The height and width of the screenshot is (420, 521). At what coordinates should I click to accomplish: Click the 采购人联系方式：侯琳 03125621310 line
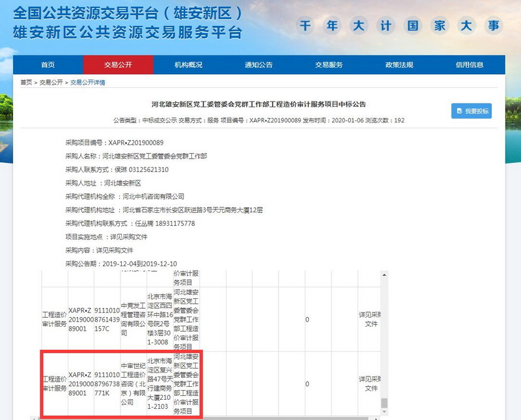[x=117, y=170]
